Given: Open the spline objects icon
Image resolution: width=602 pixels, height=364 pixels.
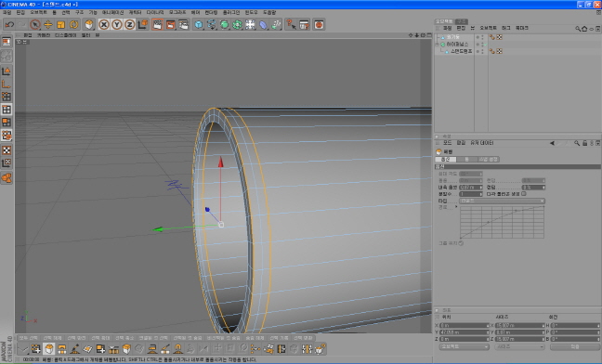Looking at the screenshot, I should pos(212,24).
